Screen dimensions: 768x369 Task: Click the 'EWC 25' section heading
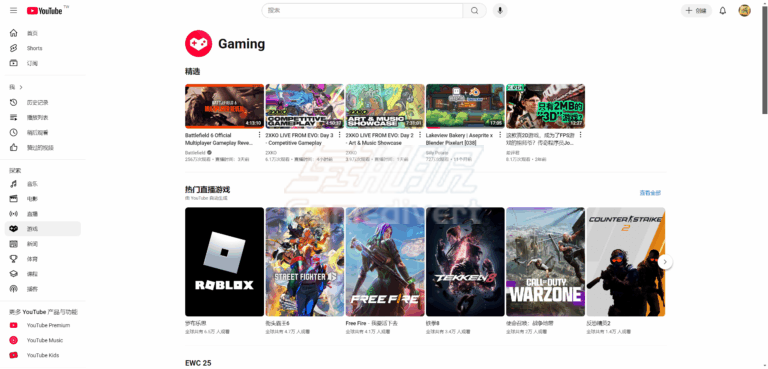point(198,363)
